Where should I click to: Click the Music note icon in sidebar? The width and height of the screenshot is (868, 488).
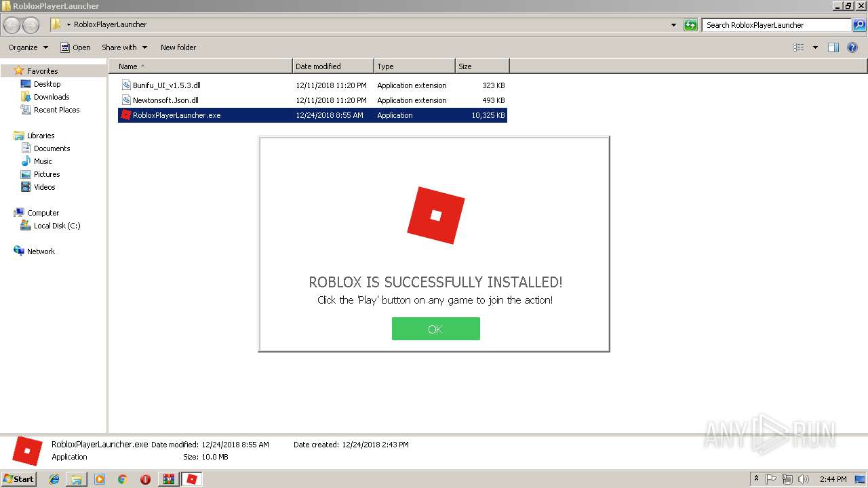(26, 161)
